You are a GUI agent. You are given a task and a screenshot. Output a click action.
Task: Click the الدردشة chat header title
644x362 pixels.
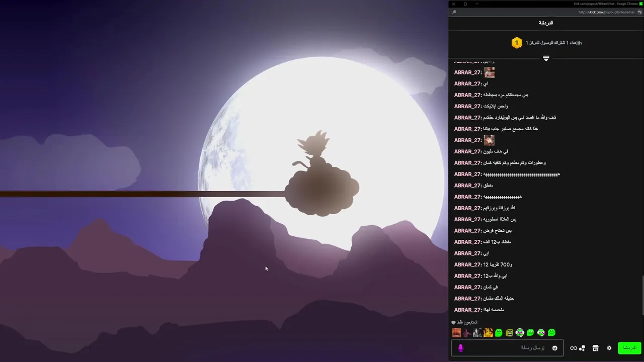[x=546, y=23]
